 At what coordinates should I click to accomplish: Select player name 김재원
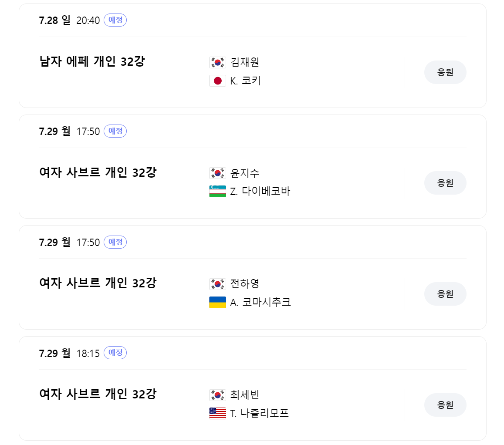[x=245, y=62]
